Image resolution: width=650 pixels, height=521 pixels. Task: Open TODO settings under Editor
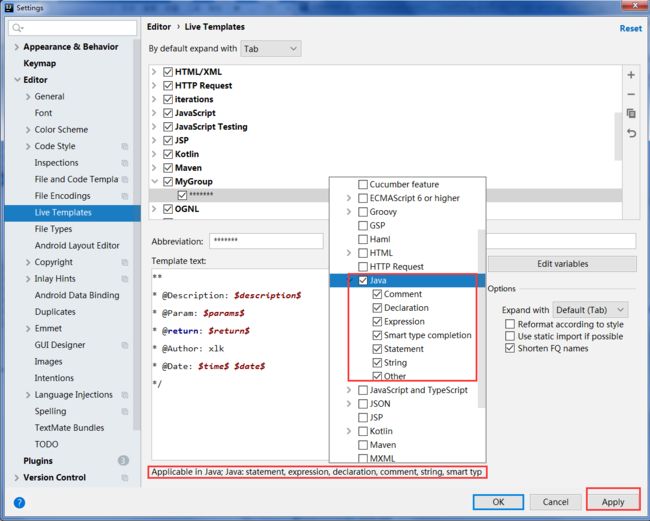click(46, 444)
